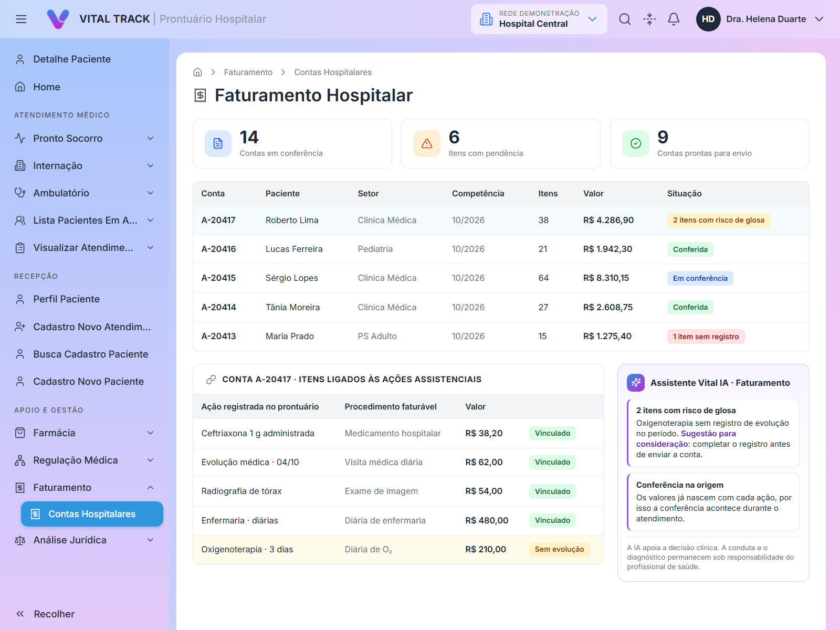Click the document icon on Contas em conferência card

point(218,143)
